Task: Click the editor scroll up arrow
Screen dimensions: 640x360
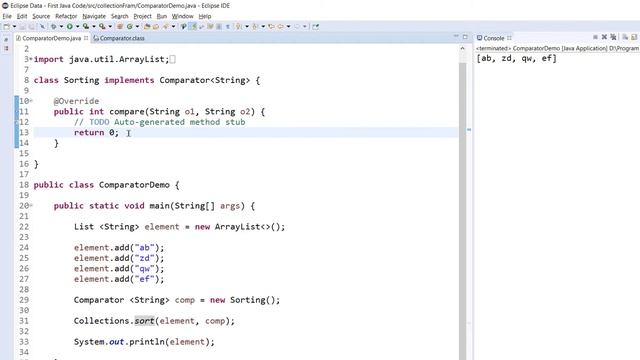Action: click(462, 48)
